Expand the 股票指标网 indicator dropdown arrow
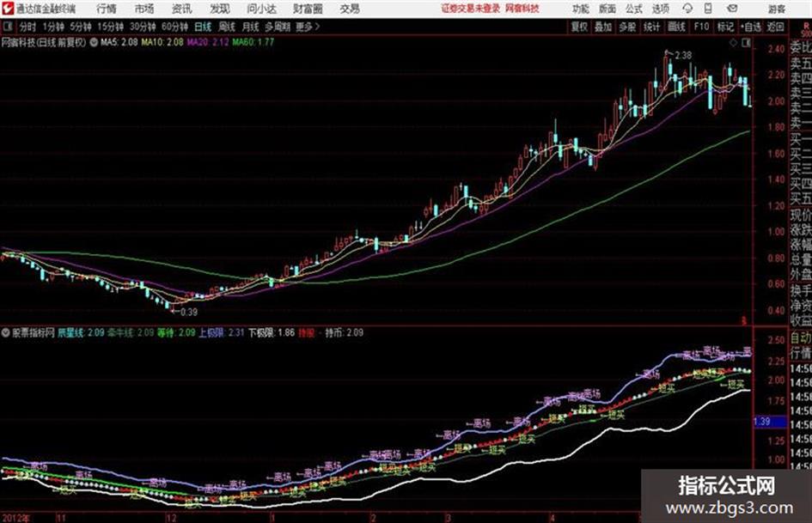This screenshot has height=523, width=812. [6, 332]
